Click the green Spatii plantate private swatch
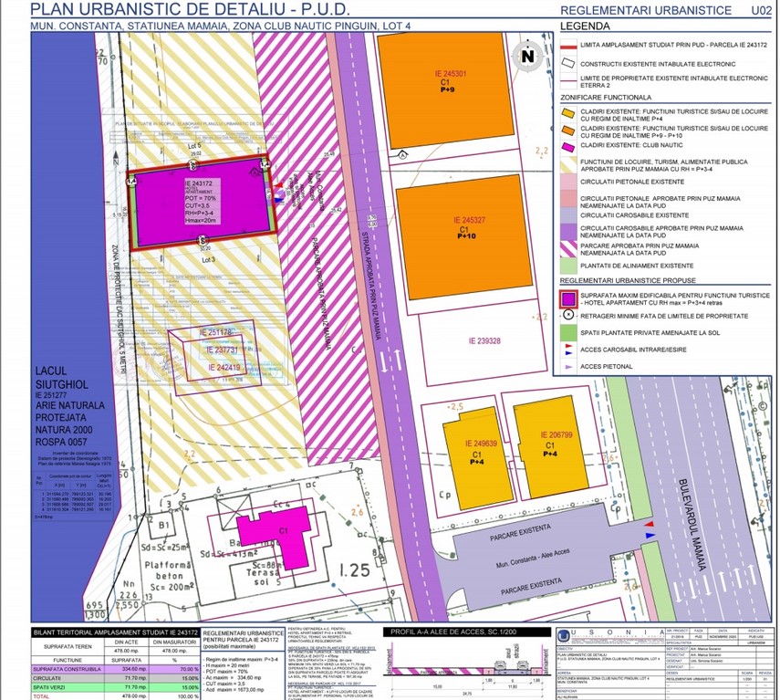The width and height of the screenshot is (780, 700). (x=568, y=332)
